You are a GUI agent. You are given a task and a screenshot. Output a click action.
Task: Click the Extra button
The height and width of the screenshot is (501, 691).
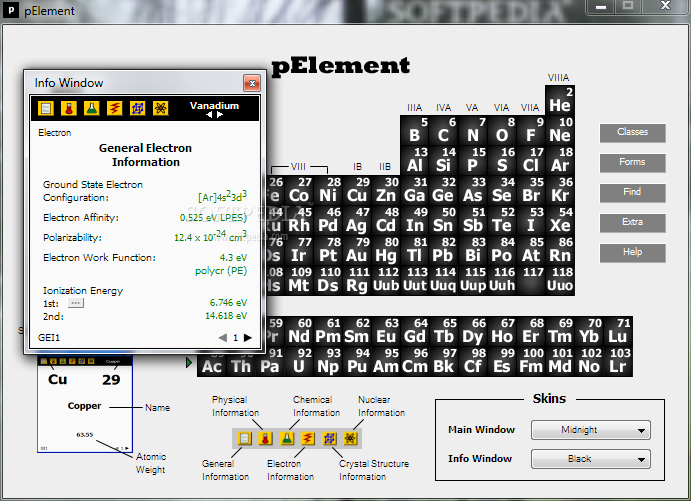[632, 223]
